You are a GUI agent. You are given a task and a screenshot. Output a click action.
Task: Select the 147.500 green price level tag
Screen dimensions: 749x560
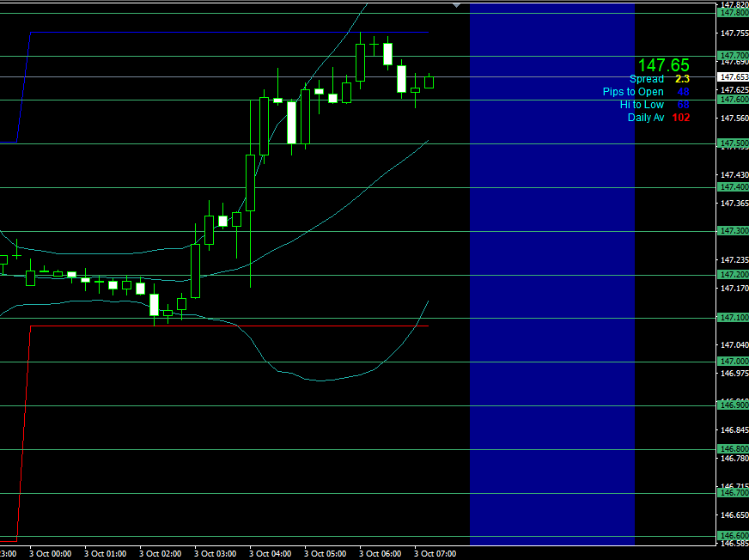tap(734, 143)
